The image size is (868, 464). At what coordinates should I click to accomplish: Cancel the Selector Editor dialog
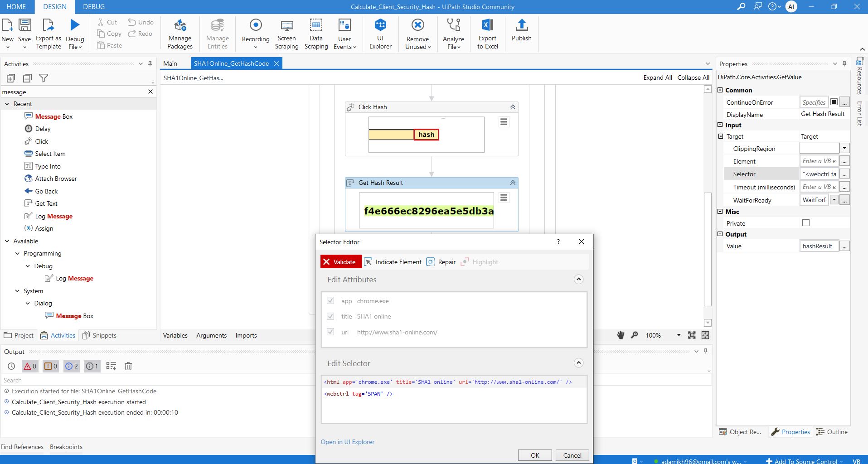pyautogui.click(x=572, y=455)
